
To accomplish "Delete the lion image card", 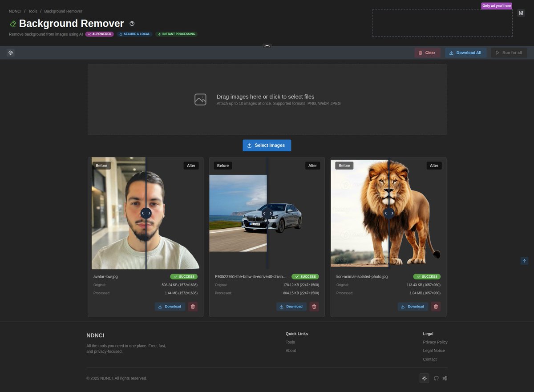I will [436, 307].
